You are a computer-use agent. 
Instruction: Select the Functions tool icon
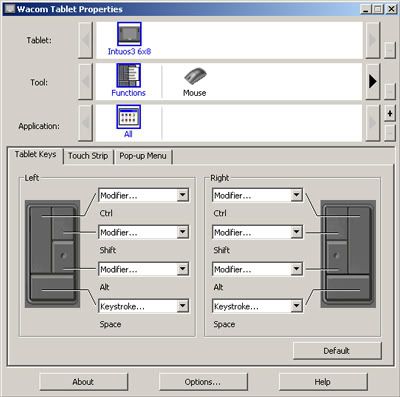pos(128,75)
